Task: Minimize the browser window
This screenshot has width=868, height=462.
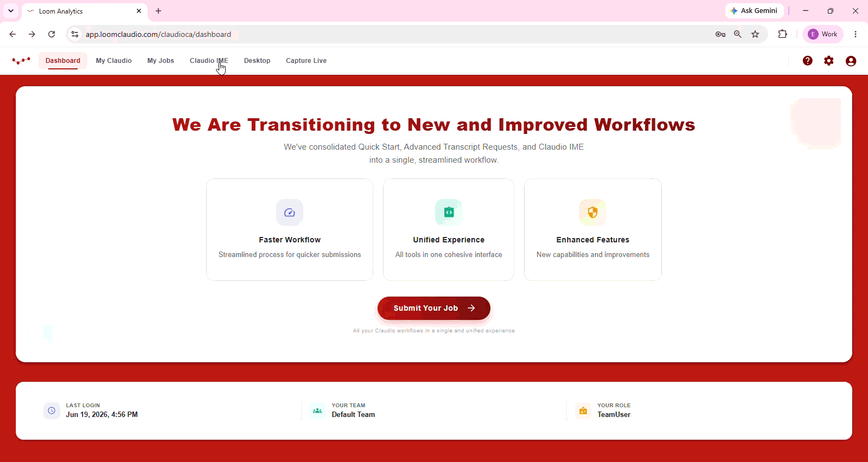Action: [x=806, y=11]
